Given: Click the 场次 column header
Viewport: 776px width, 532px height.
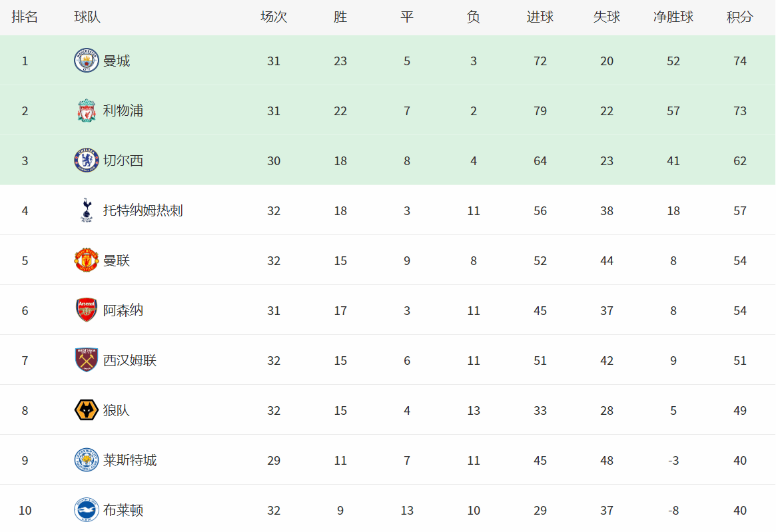Looking at the screenshot, I should [274, 17].
